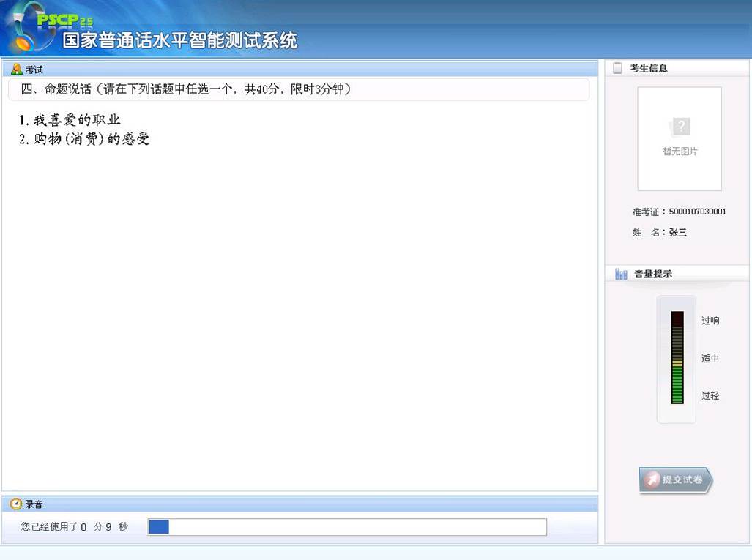
Task: Click the candidate name 张三
Action: [677, 232]
